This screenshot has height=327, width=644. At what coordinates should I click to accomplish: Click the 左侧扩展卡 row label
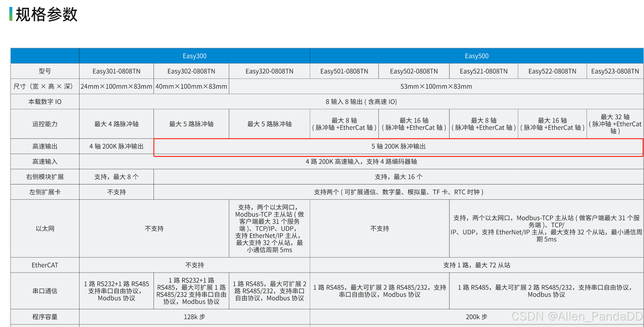point(45,192)
